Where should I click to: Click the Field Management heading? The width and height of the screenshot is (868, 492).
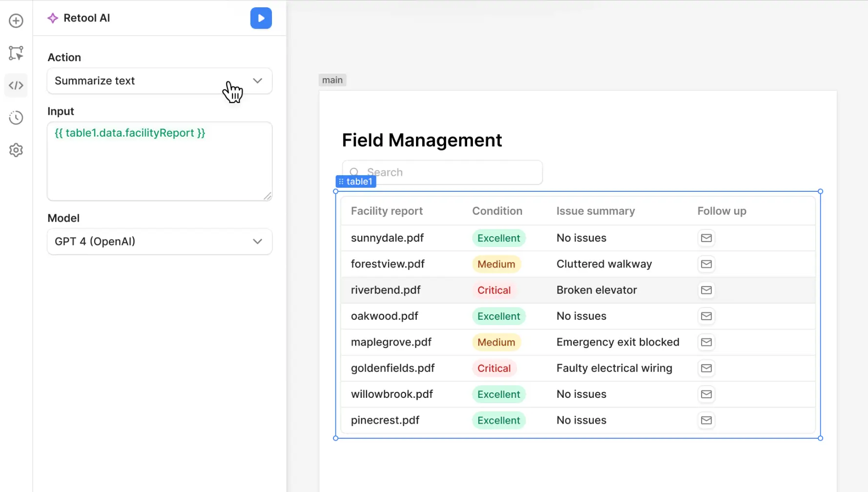point(422,140)
